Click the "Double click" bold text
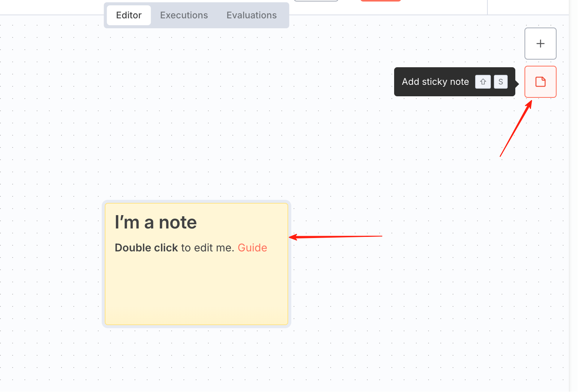This screenshot has height=392, width=578. click(x=146, y=248)
